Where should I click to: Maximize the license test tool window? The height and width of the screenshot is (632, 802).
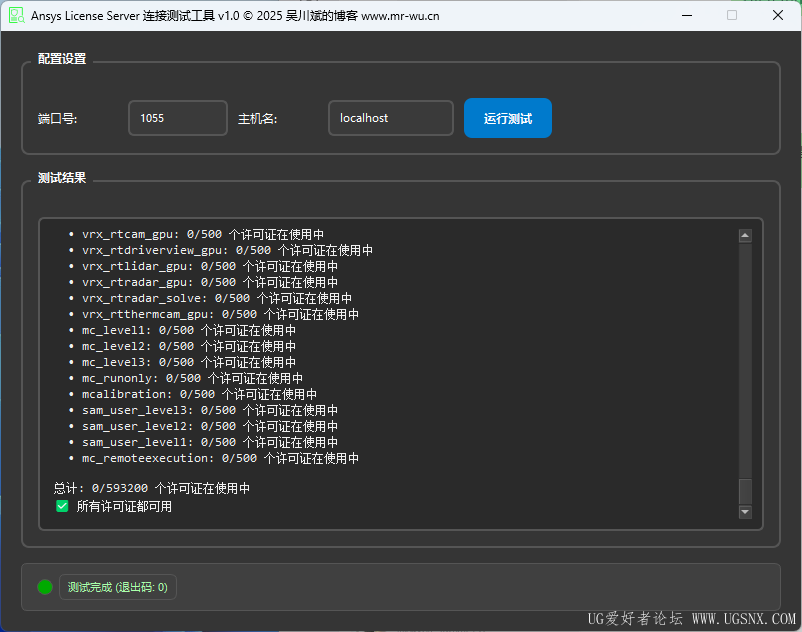tap(732, 15)
